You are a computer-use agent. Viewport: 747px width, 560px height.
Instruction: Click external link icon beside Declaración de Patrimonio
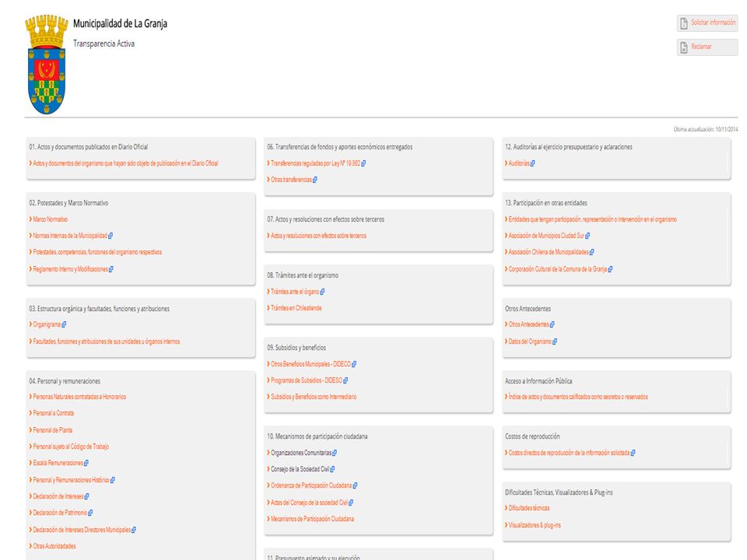point(90,513)
